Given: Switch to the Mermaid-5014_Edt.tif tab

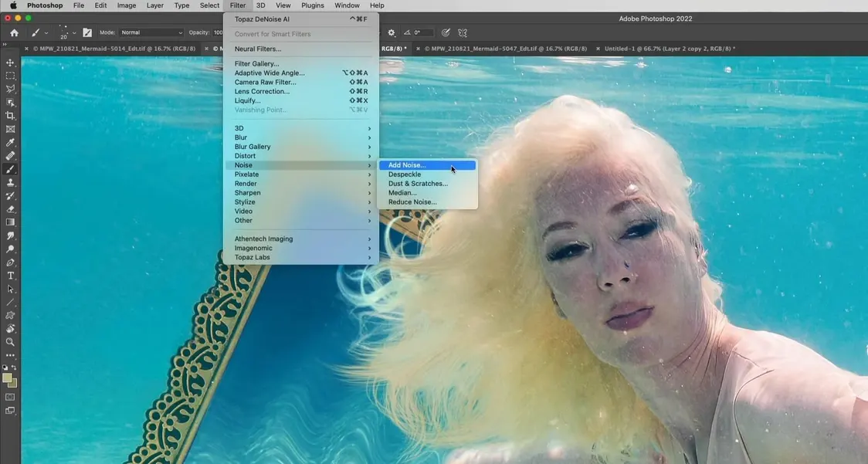Looking at the screenshot, I should pos(114,49).
